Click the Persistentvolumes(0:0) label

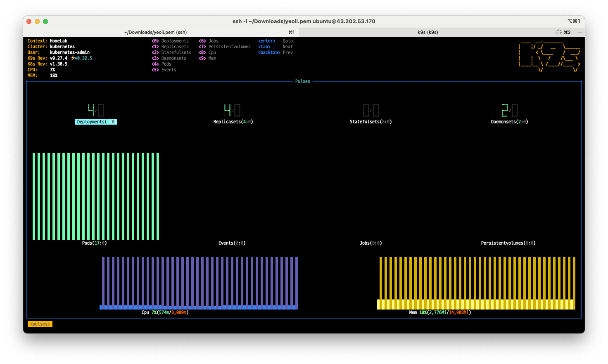508,243
